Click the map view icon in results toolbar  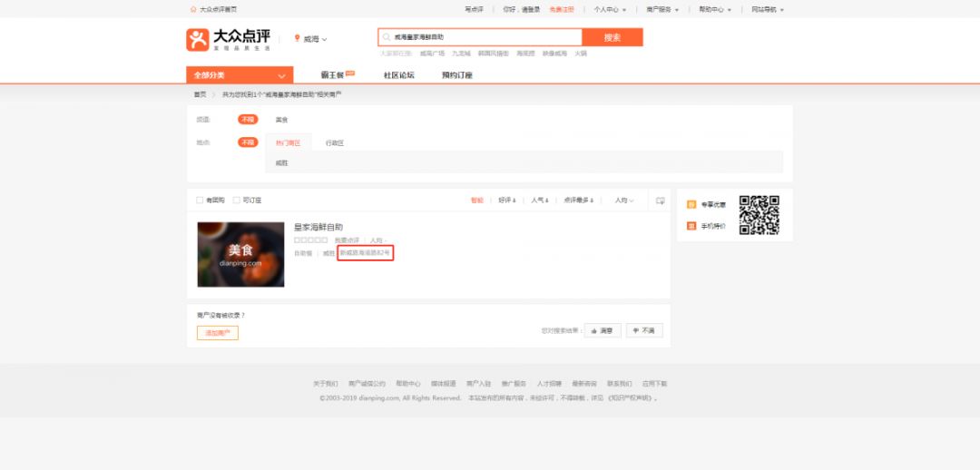(660, 201)
